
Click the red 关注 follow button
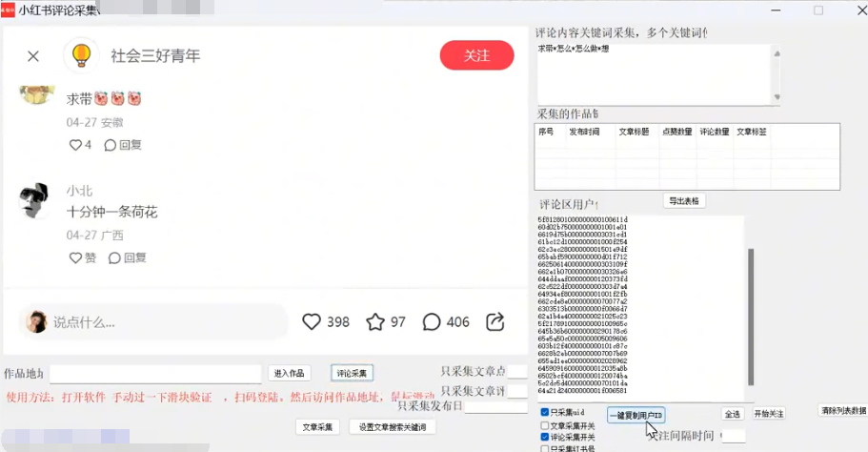tap(476, 55)
